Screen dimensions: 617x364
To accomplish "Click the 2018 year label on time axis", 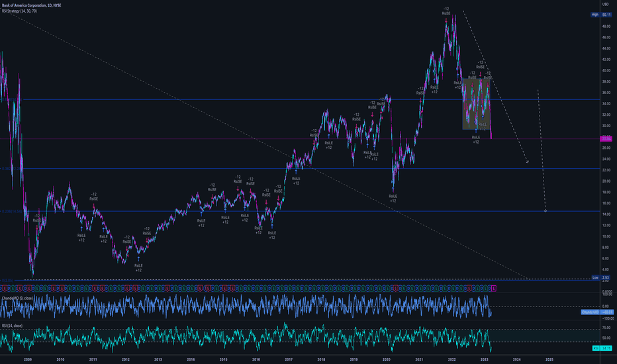I will tap(321, 359).
